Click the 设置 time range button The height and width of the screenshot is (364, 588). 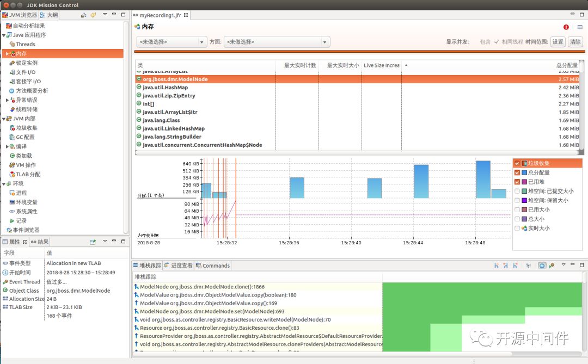pyautogui.click(x=558, y=42)
